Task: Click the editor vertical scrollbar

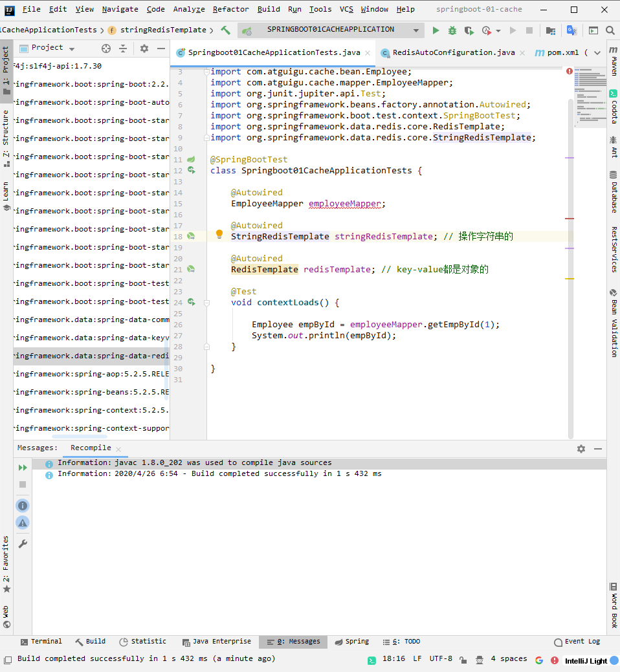Action: [x=571, y=268]
